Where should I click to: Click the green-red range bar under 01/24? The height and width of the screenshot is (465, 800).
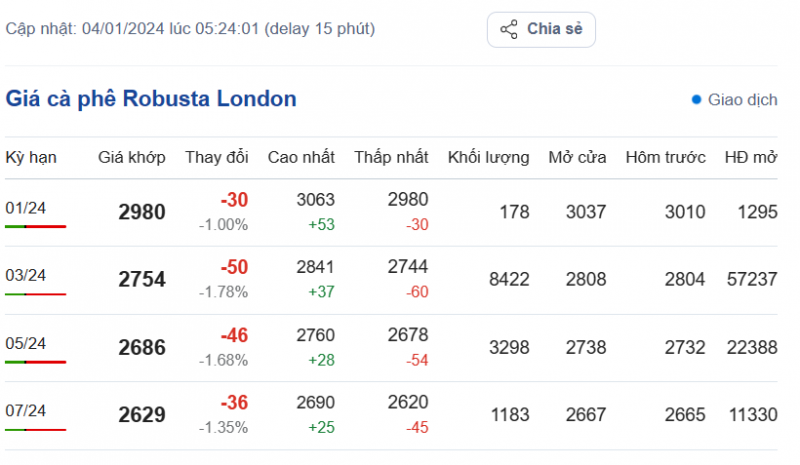(x=35, y=227)
